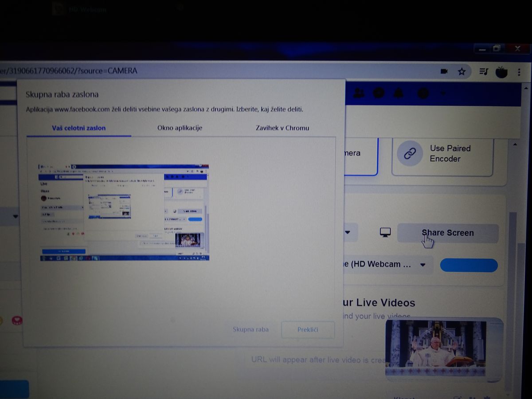532x399 pixels.
Task: Switch to the 'Okno aplikacije' tab
Action: [x=180, y=128]
